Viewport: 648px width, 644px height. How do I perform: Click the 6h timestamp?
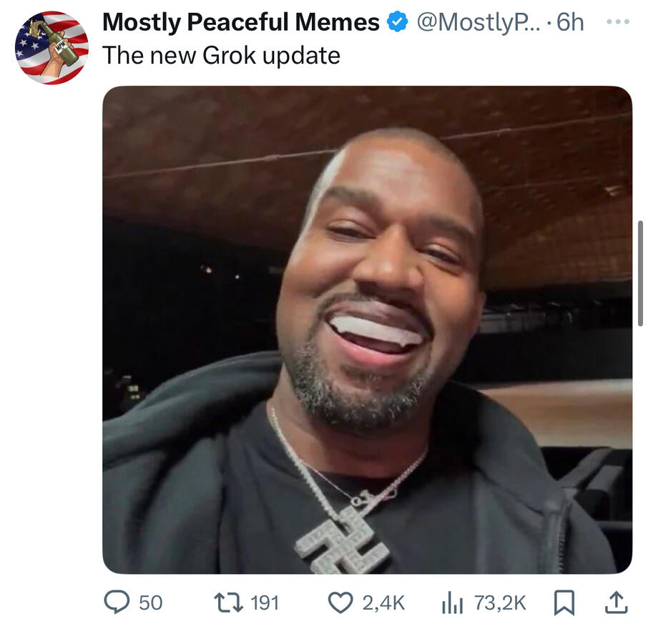click(570, 23)
